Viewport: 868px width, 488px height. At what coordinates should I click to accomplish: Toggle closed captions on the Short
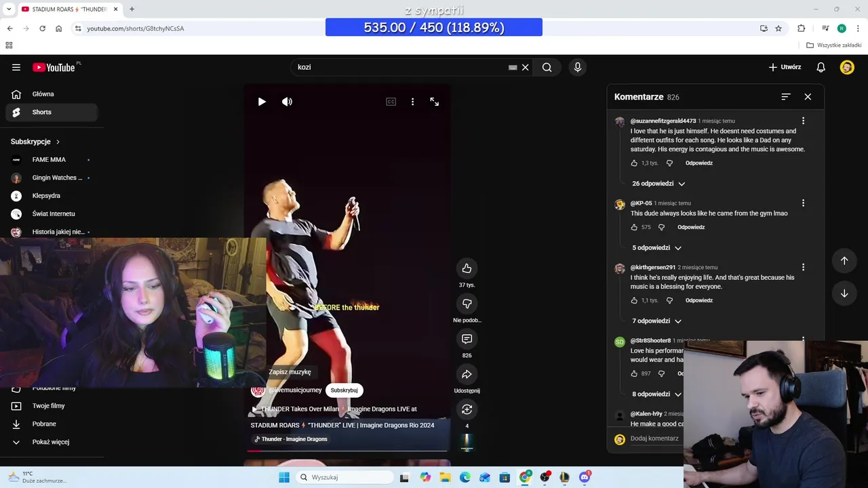tap(391, 102)
